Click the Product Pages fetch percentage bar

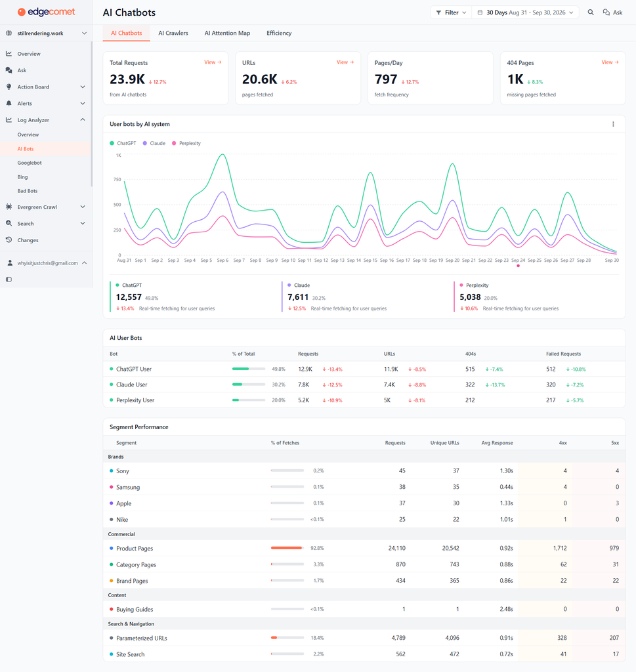287,548
